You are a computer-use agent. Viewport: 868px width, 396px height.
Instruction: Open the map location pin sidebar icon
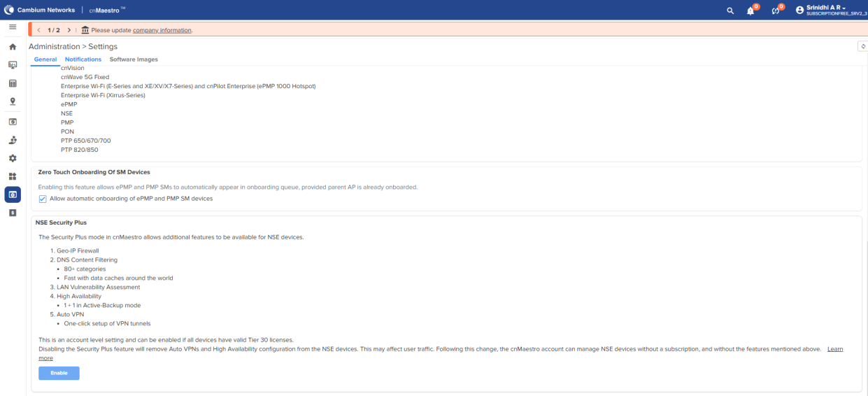point(12,101)
